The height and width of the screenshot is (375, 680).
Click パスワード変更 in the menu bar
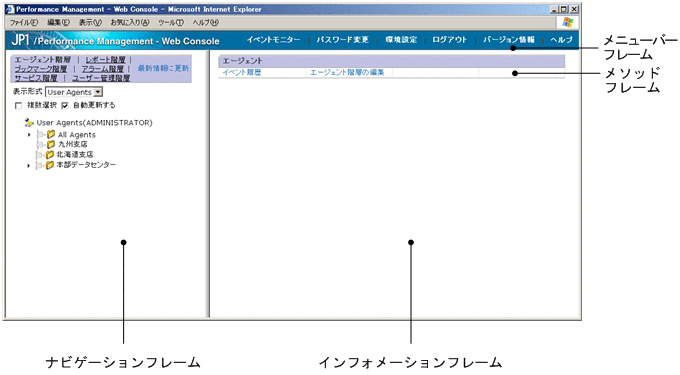point(343,40)
